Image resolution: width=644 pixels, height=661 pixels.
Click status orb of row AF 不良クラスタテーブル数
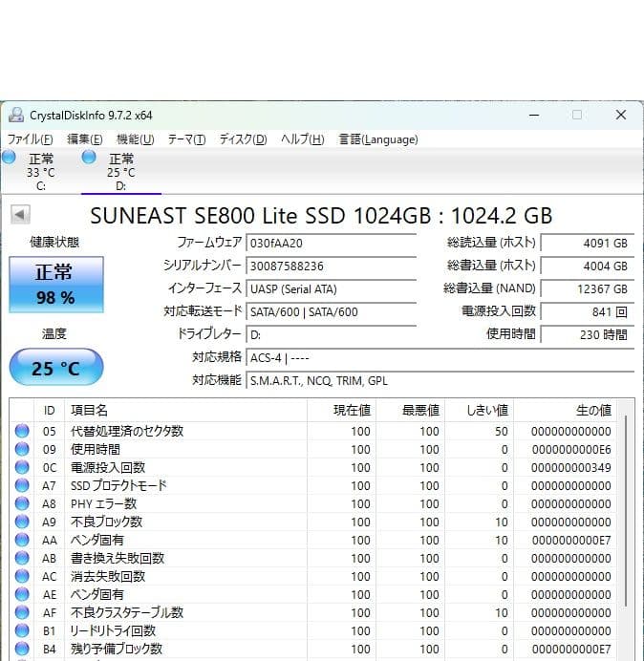coord(22,612)
